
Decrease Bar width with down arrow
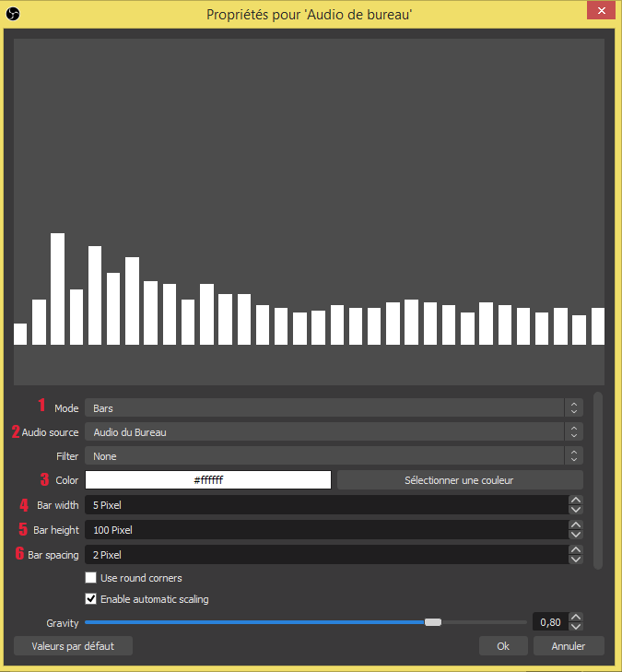point(576,510)
